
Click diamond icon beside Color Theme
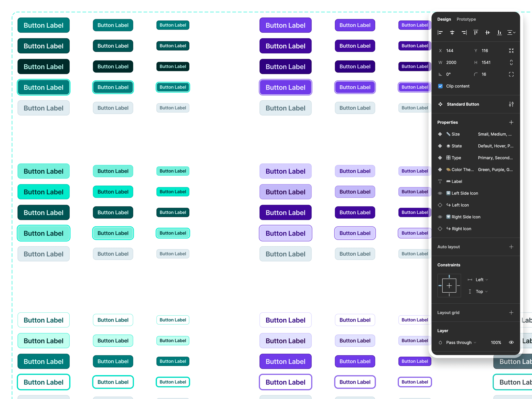(440, 170)
